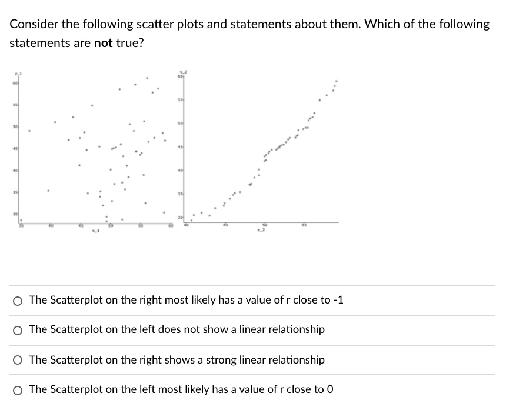
Task: Click the left scatter plot titled y_1
Action: click(94, 147)
